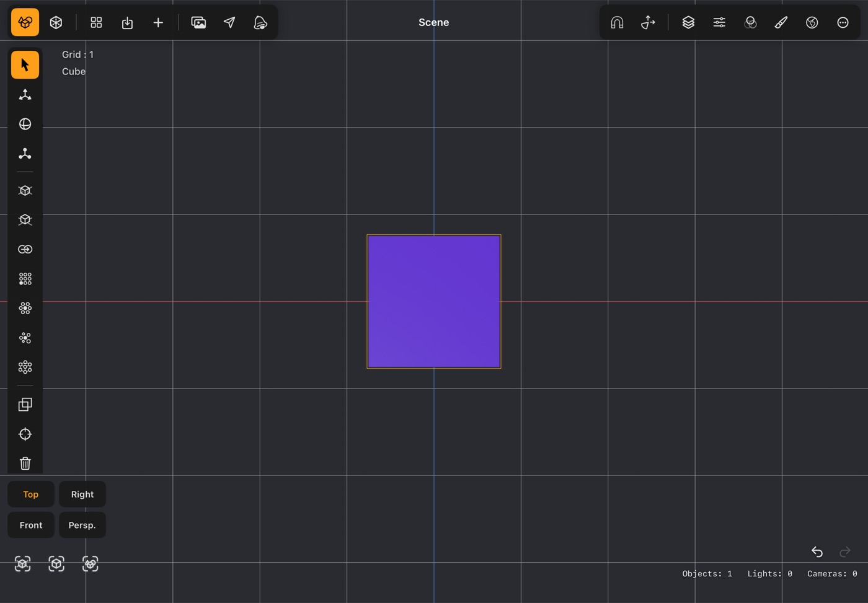Select the purple cube in the viewport
The height and width of the screenshot is (603, 868).
pos(434,301)
